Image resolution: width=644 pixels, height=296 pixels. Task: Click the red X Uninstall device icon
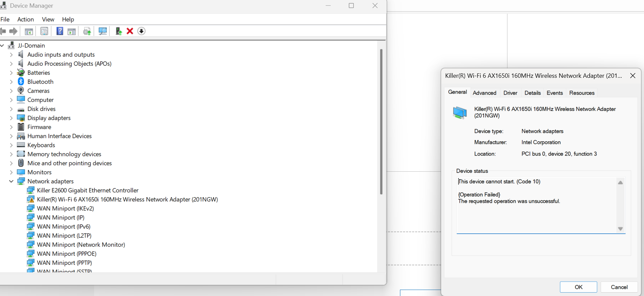pyautogui.click(x=130, y=31)
